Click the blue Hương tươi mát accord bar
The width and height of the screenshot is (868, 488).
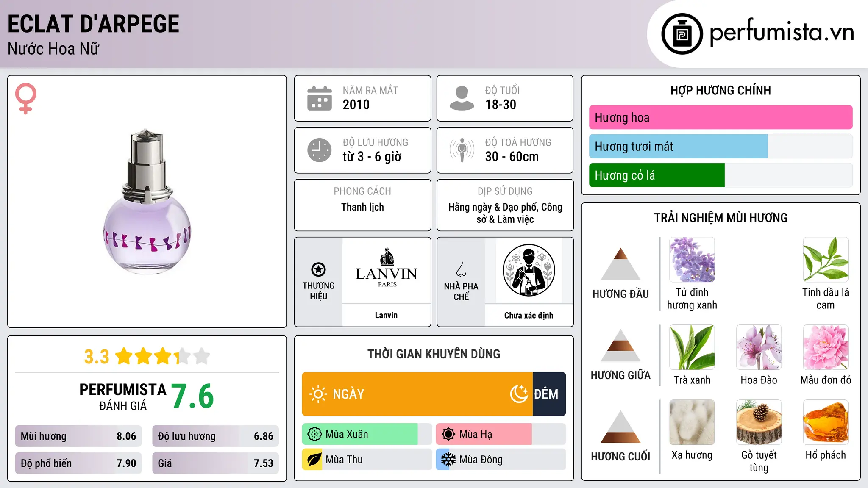click(x=678, y=146)
